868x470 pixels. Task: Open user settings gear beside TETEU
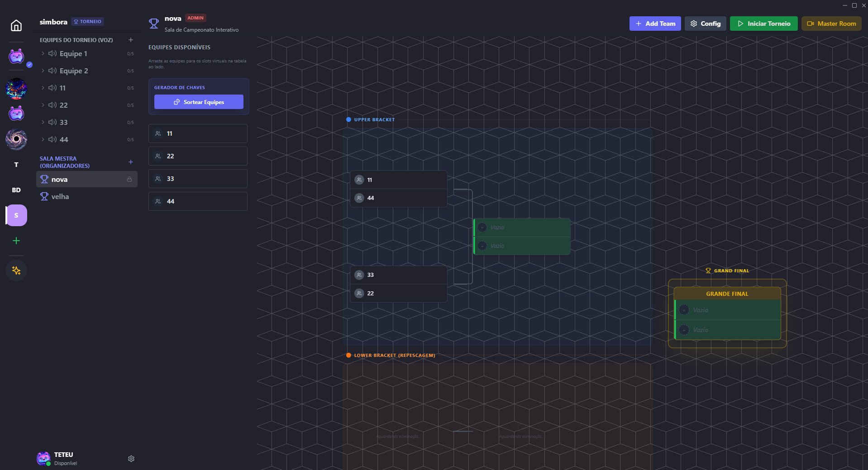tap(131, 459)
